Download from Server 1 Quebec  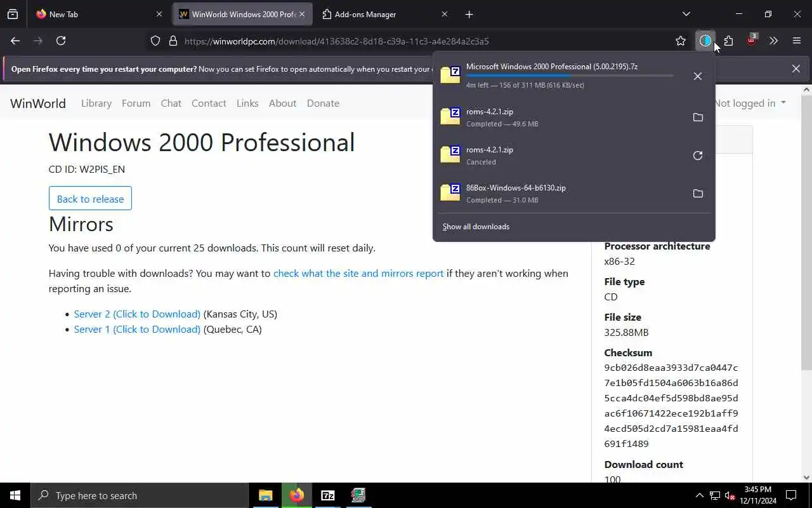click(x=137, y=329)
